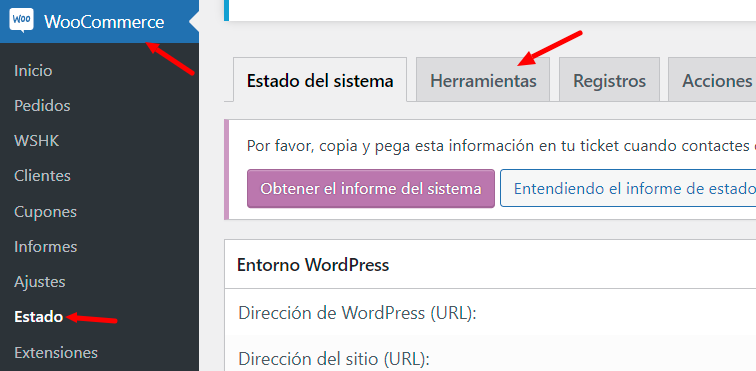Switch to Estado del sistema tab
Screen dimensions: 756x371
320,80
